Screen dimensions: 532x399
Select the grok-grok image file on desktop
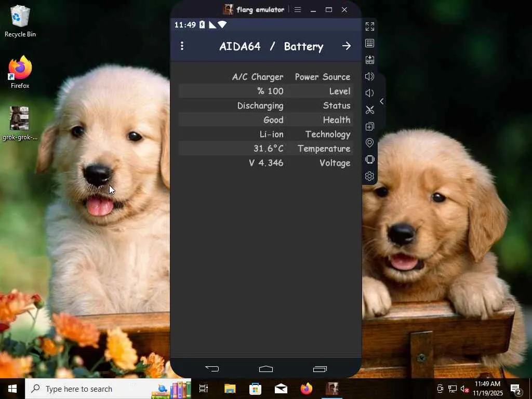(x=20, y=124)
